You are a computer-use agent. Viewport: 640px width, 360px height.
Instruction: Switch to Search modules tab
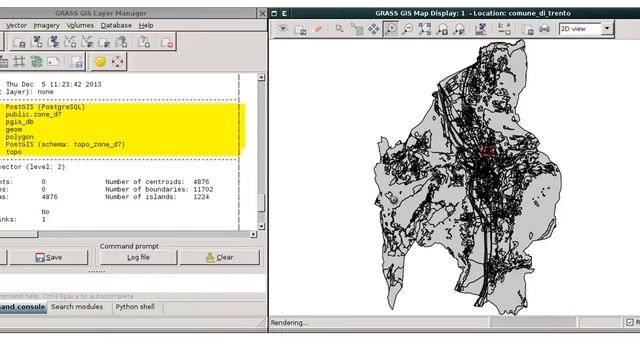pos(77,307)
